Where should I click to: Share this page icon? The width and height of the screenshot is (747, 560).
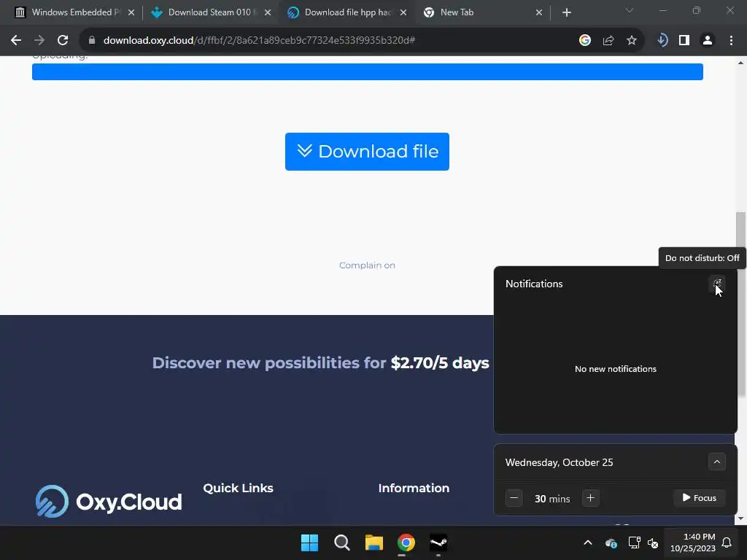point(608,41)
